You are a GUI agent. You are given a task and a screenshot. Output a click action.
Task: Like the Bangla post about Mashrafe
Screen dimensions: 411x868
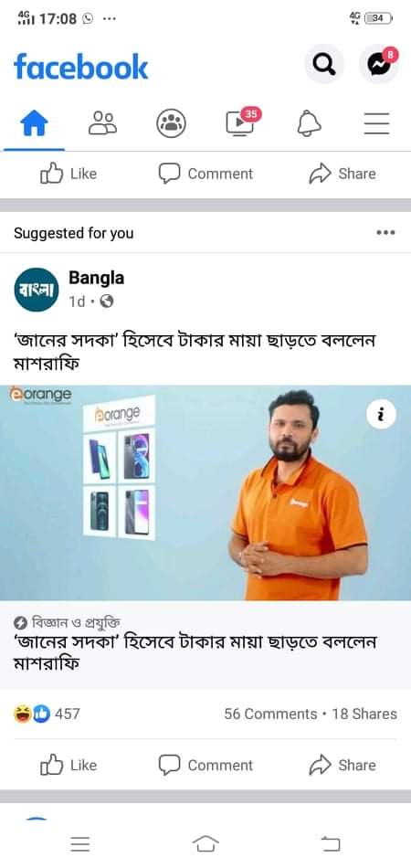coord(68,765)
